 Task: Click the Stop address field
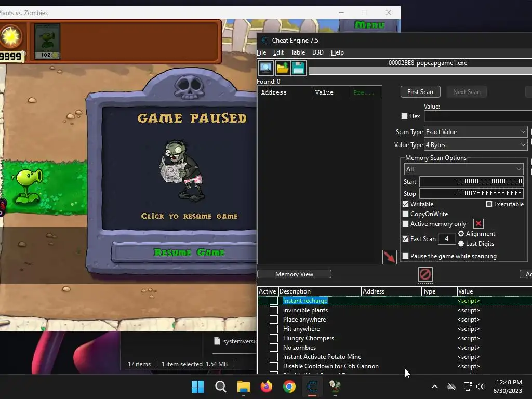(x=471, y=193)
